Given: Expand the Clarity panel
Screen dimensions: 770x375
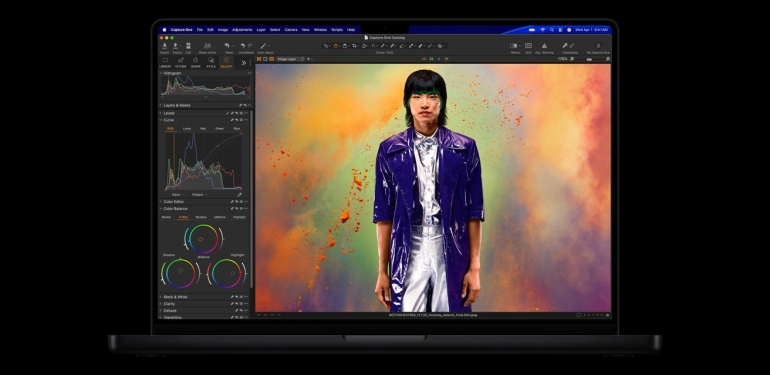Looking at the screenshot, I should (x=161, y=304).
